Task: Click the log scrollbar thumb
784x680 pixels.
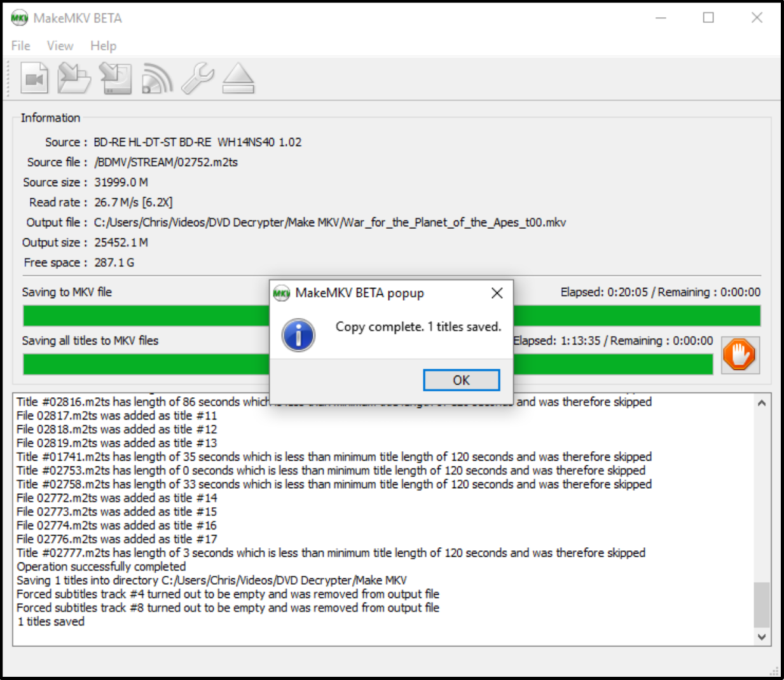Action: click(x=762, y=605)
